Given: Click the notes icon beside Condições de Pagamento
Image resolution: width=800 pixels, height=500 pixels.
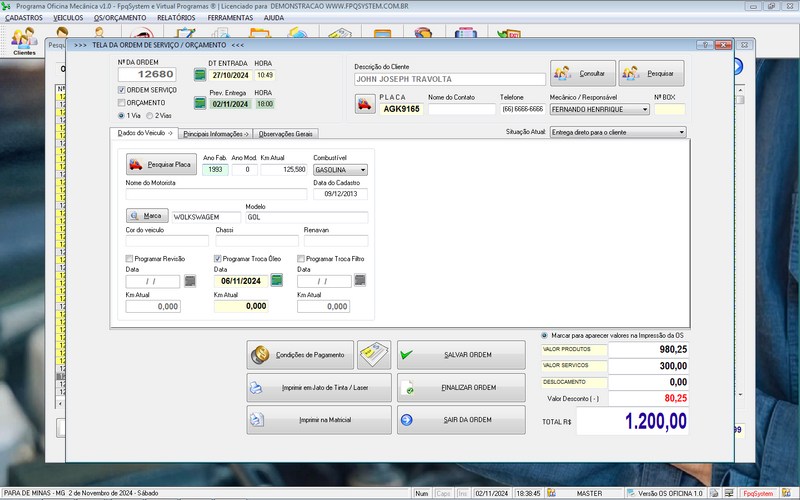Looking at the screenshot, I should 374,354.
